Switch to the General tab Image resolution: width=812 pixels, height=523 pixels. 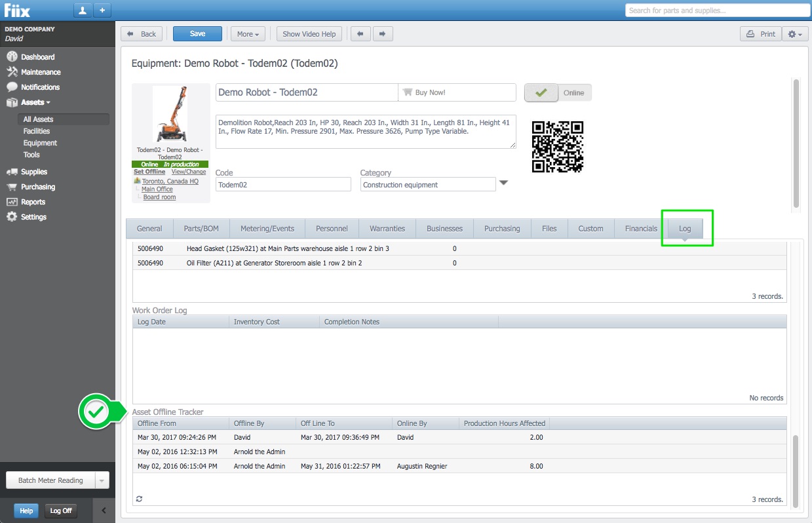tap(149, 229)
